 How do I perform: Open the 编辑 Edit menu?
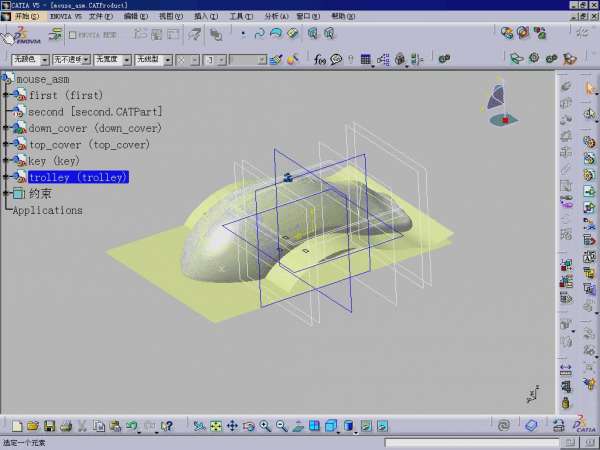[x=136, y=16]
